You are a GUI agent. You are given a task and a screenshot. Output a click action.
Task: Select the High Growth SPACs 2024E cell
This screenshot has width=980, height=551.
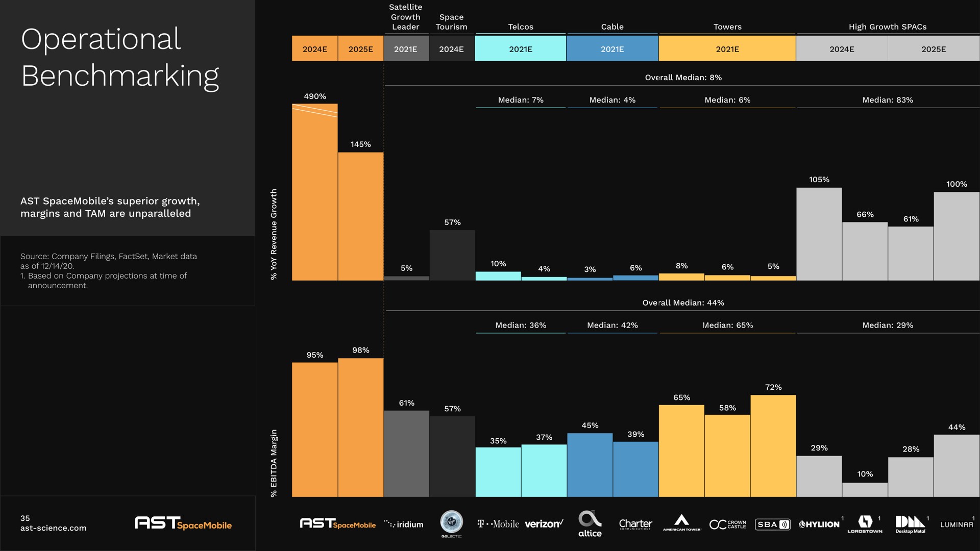click(842, 49)
